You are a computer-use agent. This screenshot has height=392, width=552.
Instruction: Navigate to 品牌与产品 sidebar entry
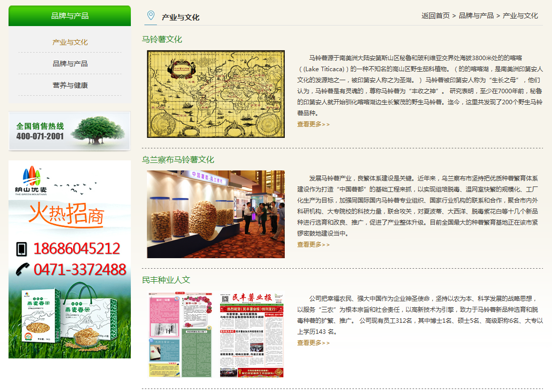coord(68,63)
